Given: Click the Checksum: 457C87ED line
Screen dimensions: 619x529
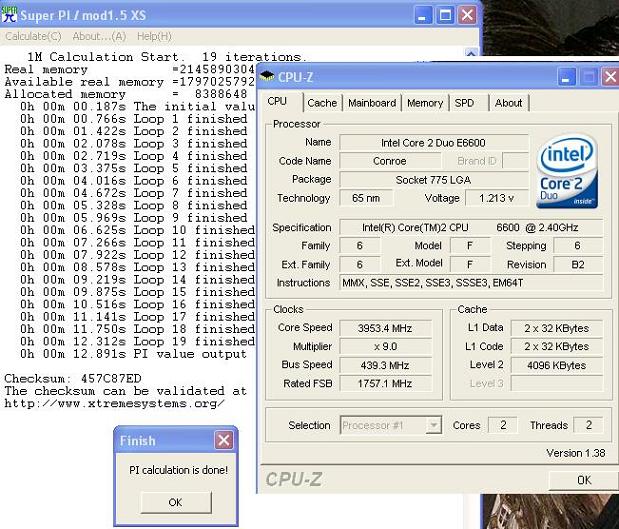Looking at the screenshot, I should pyautogui.click(x=73, y=379).
